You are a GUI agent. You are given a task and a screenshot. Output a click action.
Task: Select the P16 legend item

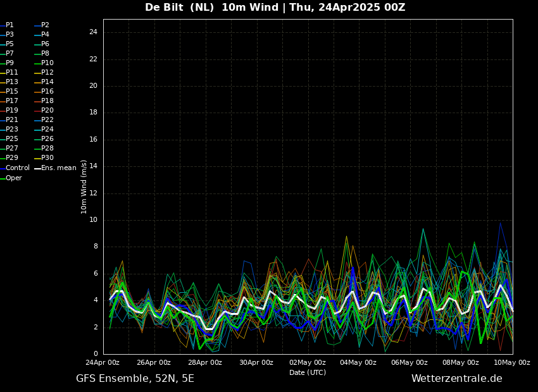[x=47, y=92]
